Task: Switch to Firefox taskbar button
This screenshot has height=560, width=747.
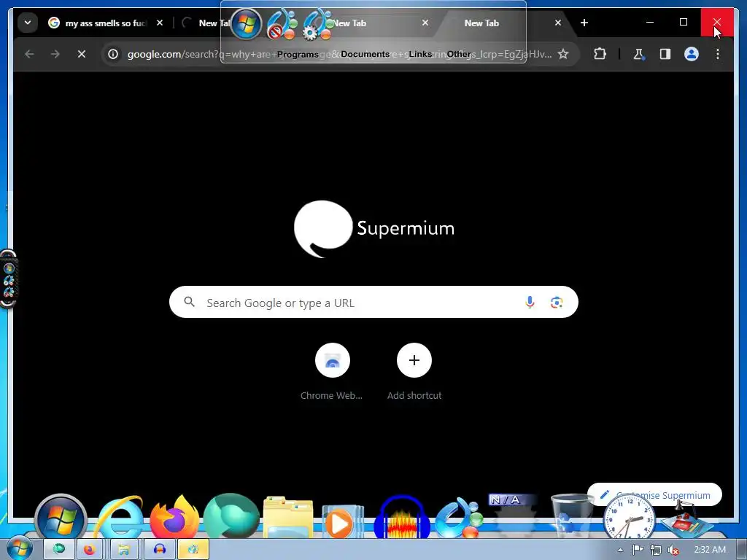Action: (x=90, y=550)
